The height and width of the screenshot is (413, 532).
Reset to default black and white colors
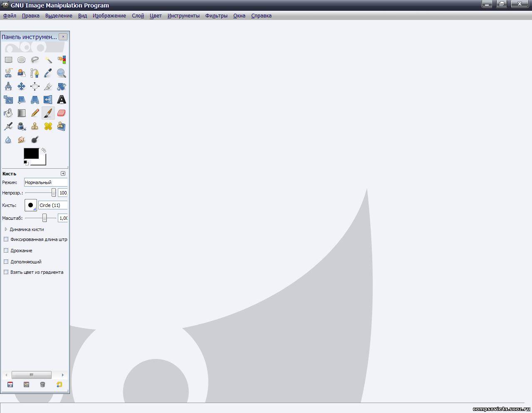(x=26, y=163)
